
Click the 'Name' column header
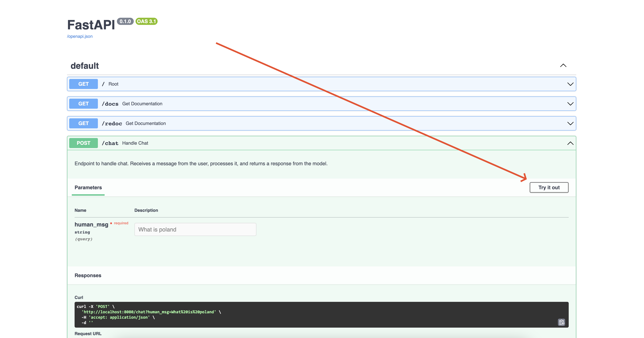tap(80, 210)
